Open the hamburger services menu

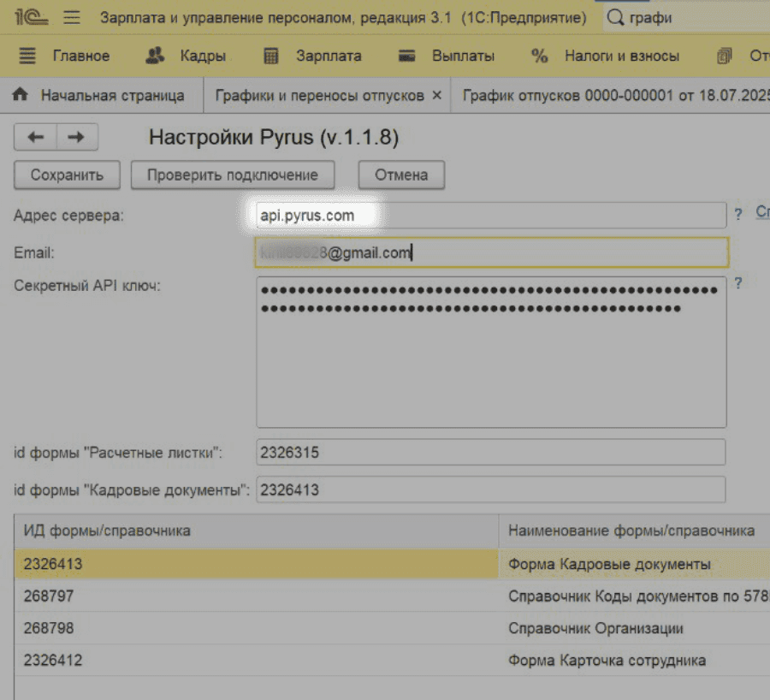[72, 17]
